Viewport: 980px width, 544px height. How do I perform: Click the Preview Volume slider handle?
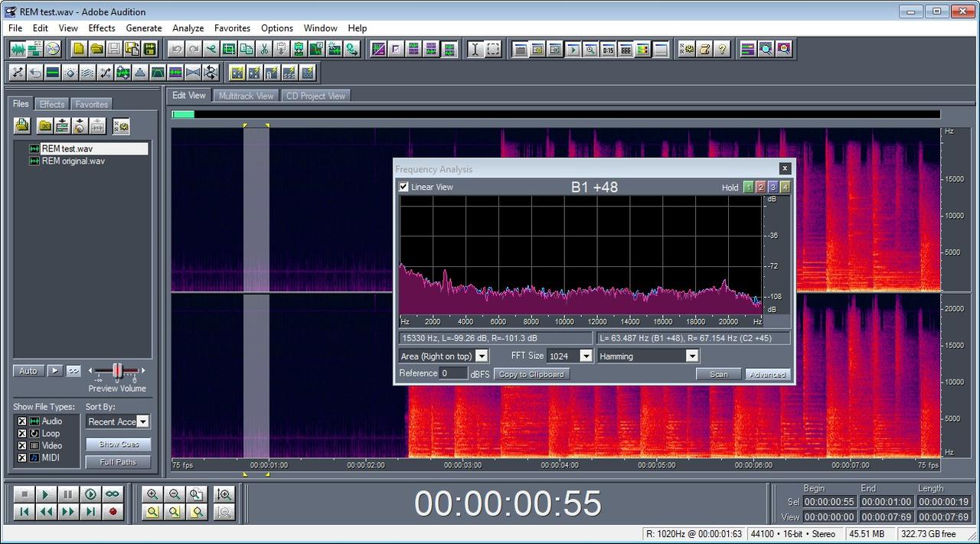pos(118,370)
